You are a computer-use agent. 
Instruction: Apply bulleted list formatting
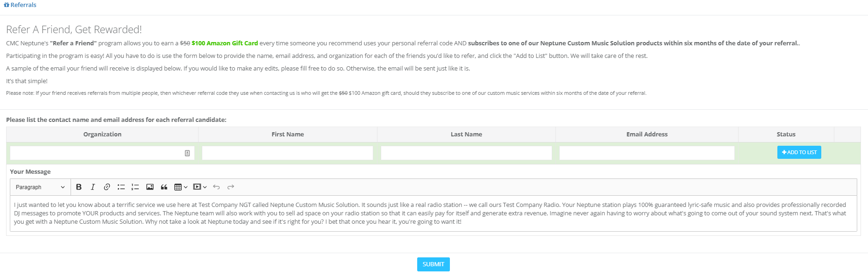point(121,187)
